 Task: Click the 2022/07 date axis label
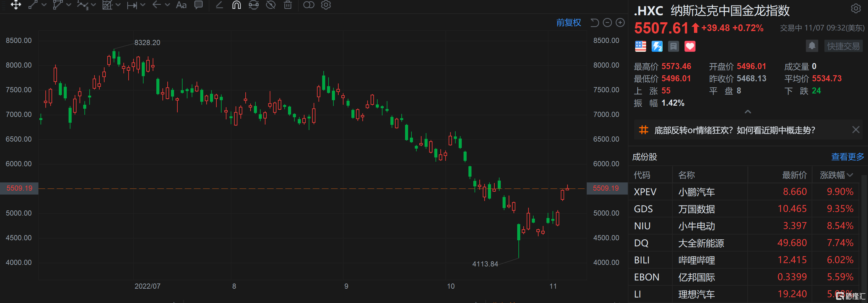click(148, 286)
